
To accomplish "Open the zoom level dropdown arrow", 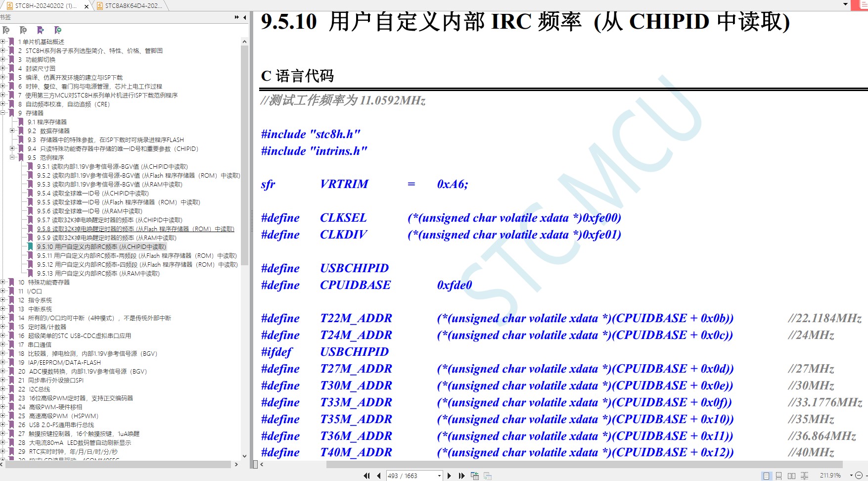I will click(851, 476).
